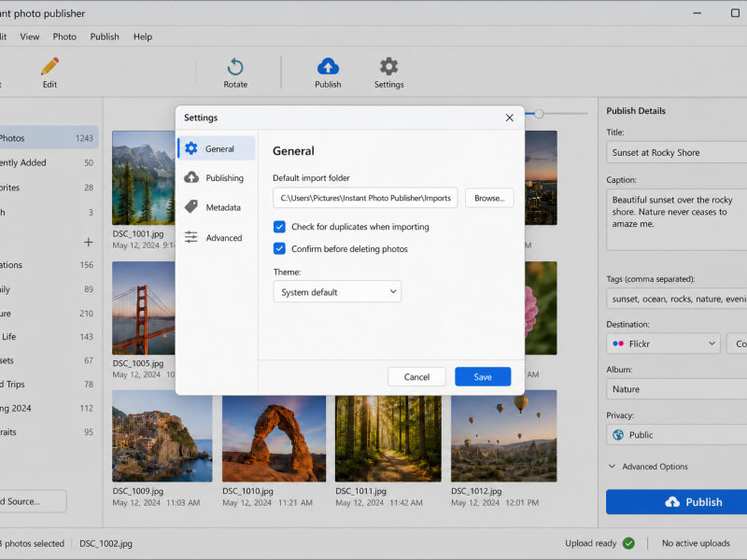Click the General gear icon in Settings sidebar
Image resolution: width=747 pixels, height=560 pixels.
[x=191, y=148]
